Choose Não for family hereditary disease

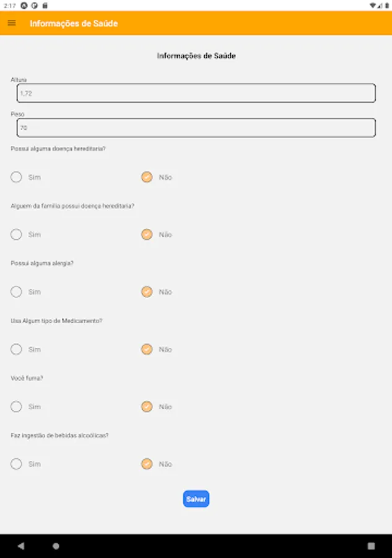click(x=147, y=234)
